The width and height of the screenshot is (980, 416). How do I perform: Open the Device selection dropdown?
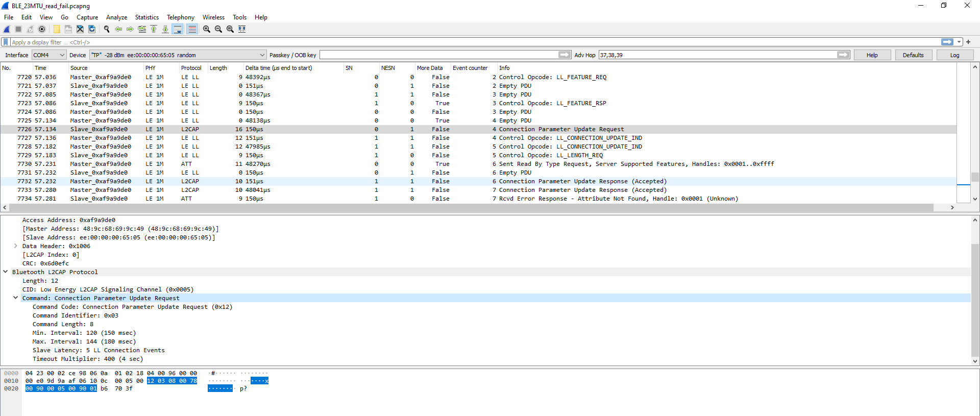178,55
